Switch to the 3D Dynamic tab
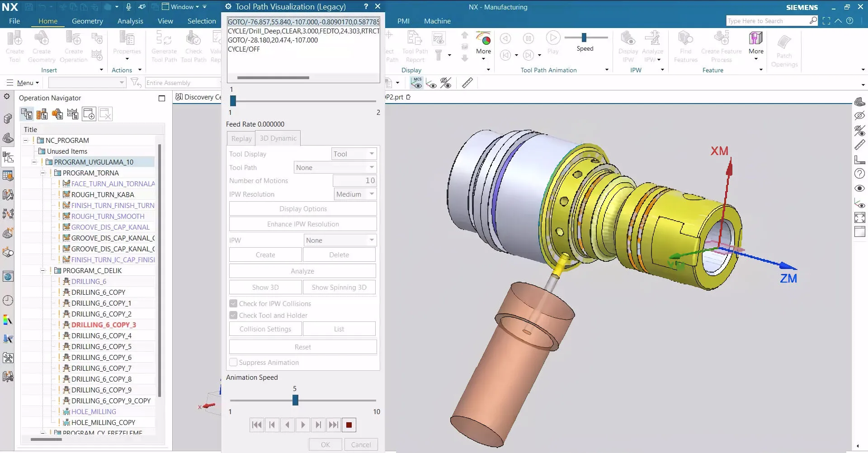 278,138
